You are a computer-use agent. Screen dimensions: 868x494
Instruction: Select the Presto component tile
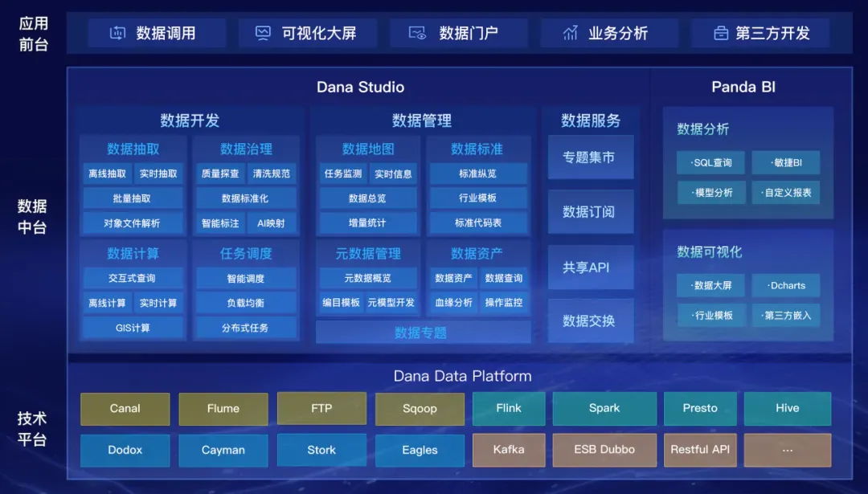pos(700,408)
